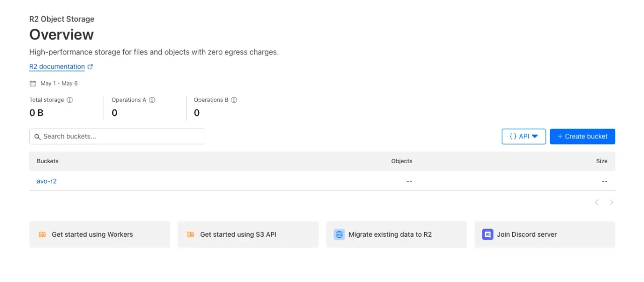Screen dimensions: 644x282
Task: Click the Discord logo icon
Action: (x=488, y=234)
